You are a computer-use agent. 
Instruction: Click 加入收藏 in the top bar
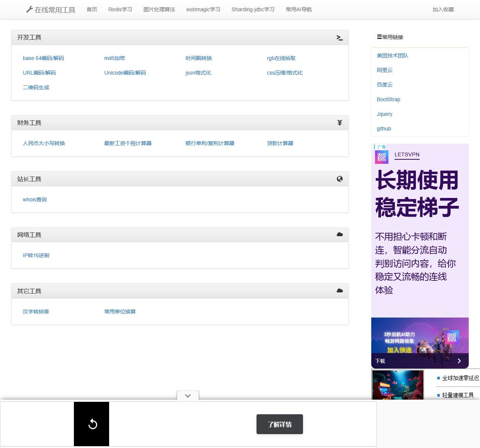tap(443, 9)
